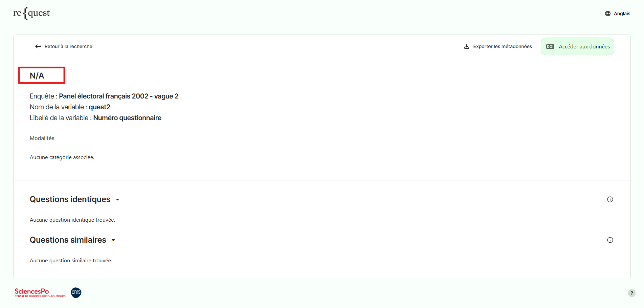Image resolution: width=644 pixels, height=308 pixels.
Task: Click the N/A question title
Action: coord(37,75)
